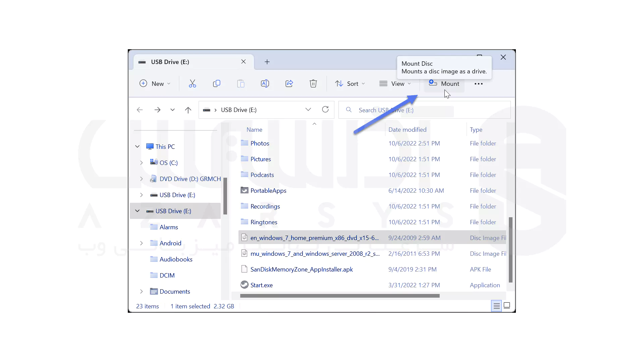
Task: Click the Rename icon
Action: [265, 84]
